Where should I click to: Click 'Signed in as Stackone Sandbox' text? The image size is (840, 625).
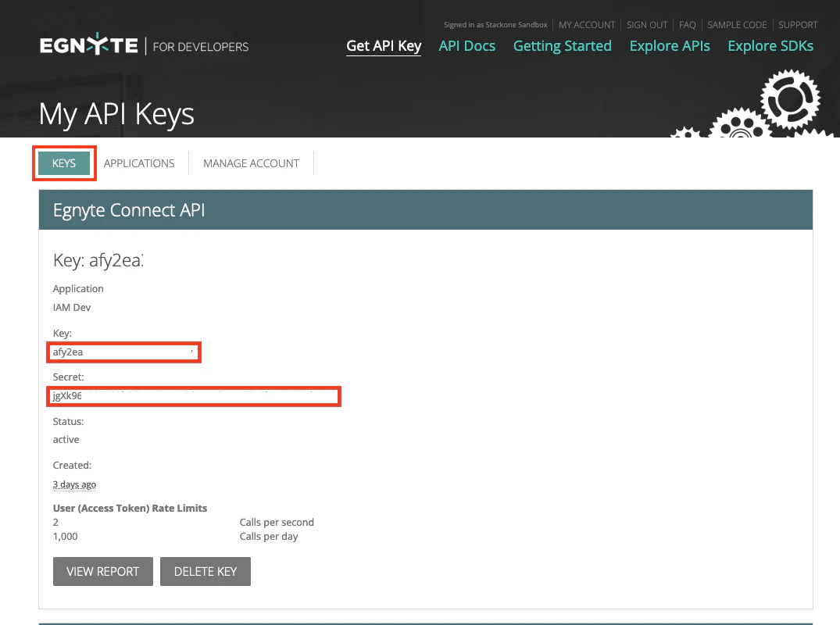tap(495, 25)
